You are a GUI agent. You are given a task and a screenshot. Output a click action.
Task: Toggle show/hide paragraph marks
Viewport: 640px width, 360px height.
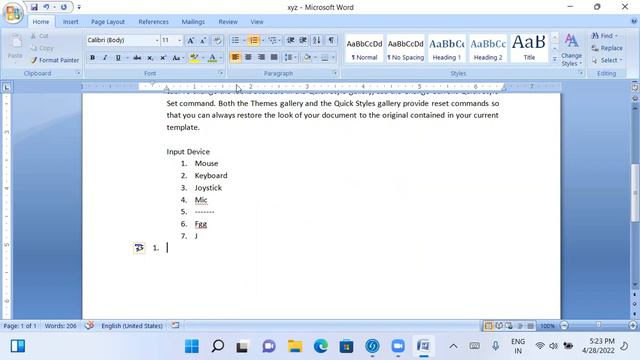(x=331, y=40)
